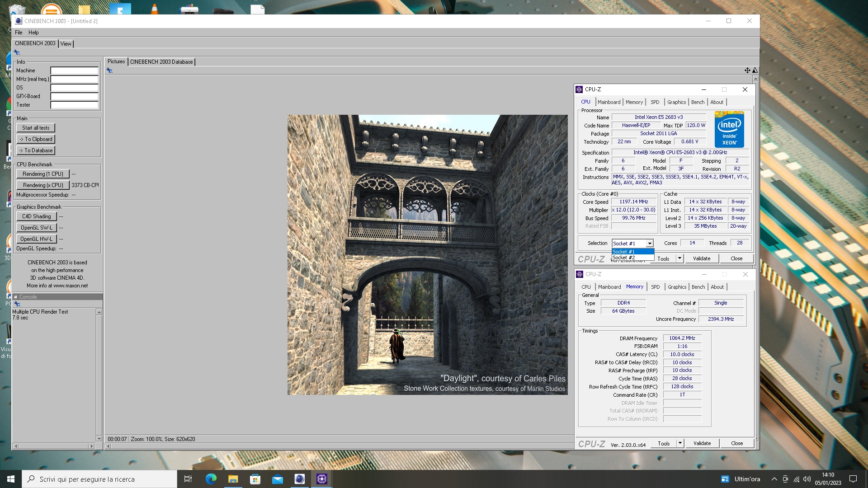Image resolution: width=868 pixels, height=488 pixels.
Task: Click the pin icon inside the Console panel
Action: (x=17, y=304)
